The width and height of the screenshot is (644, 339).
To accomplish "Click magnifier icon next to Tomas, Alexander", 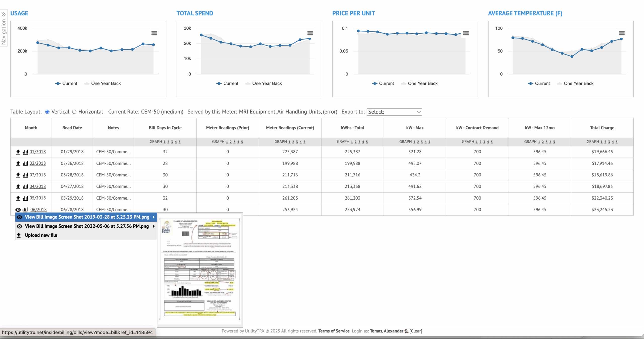I will [x=406, y=331].
